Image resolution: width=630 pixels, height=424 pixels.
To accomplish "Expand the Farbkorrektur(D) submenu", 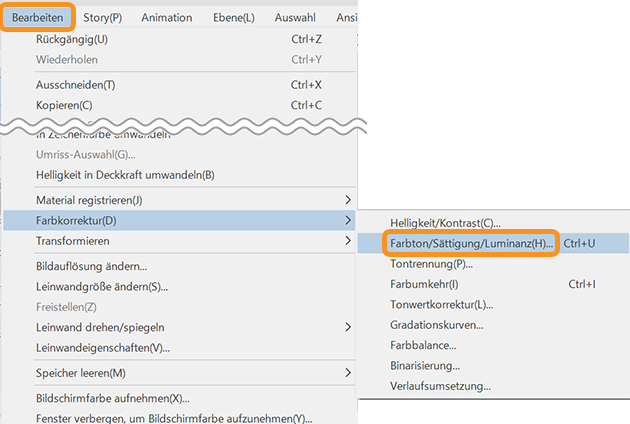I will 76,220.
